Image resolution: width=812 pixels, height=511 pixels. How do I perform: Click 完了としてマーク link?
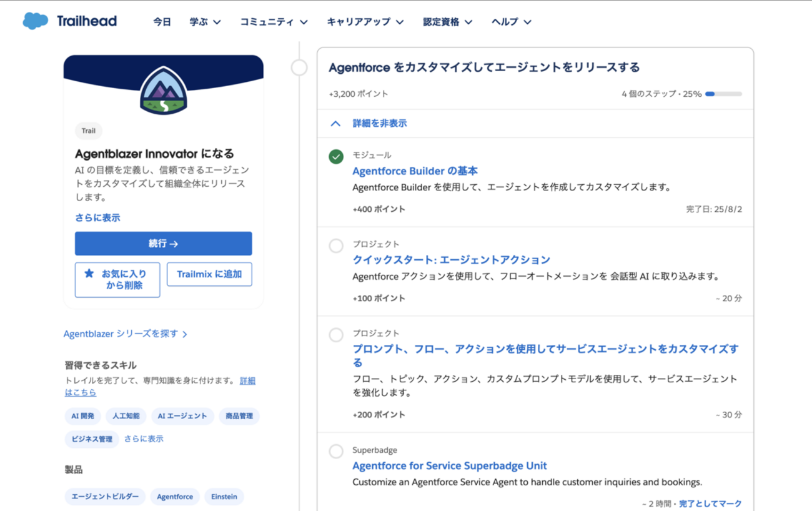710,504
